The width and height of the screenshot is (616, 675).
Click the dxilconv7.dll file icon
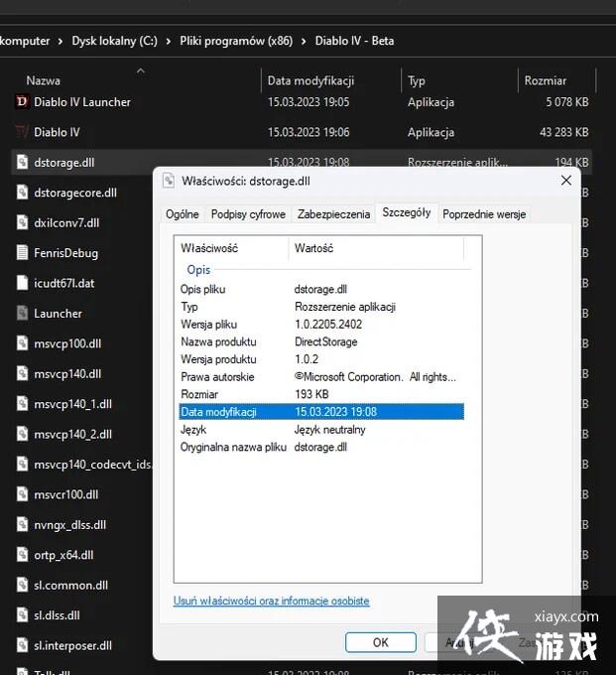[22, 222]
